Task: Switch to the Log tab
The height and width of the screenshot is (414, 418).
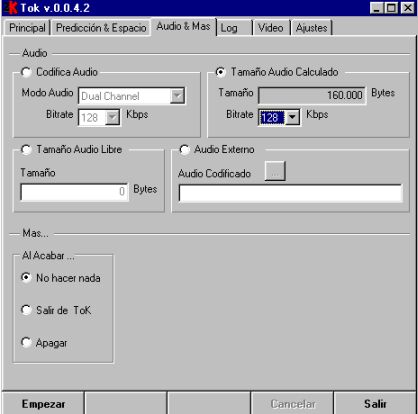Action: [x=235, y=28]
